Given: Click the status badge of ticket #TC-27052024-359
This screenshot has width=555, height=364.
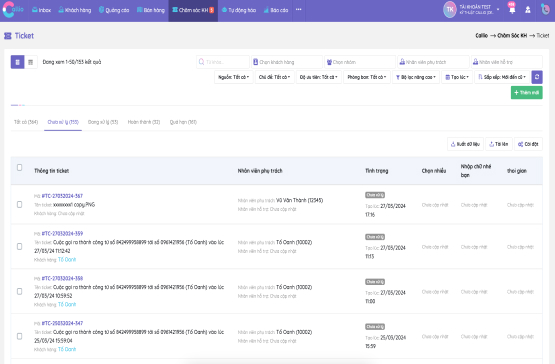Looking at the screenshot, I should click(x=375, y=237).
